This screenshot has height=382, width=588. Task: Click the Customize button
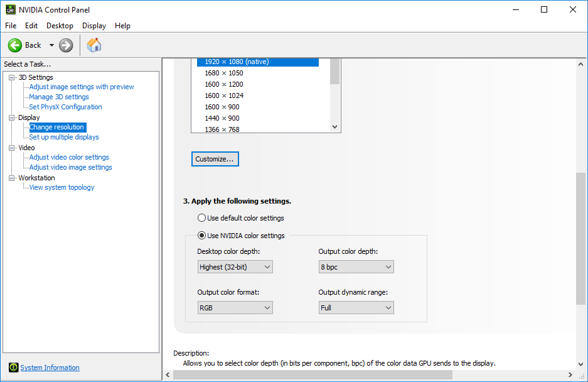point(215,159)
